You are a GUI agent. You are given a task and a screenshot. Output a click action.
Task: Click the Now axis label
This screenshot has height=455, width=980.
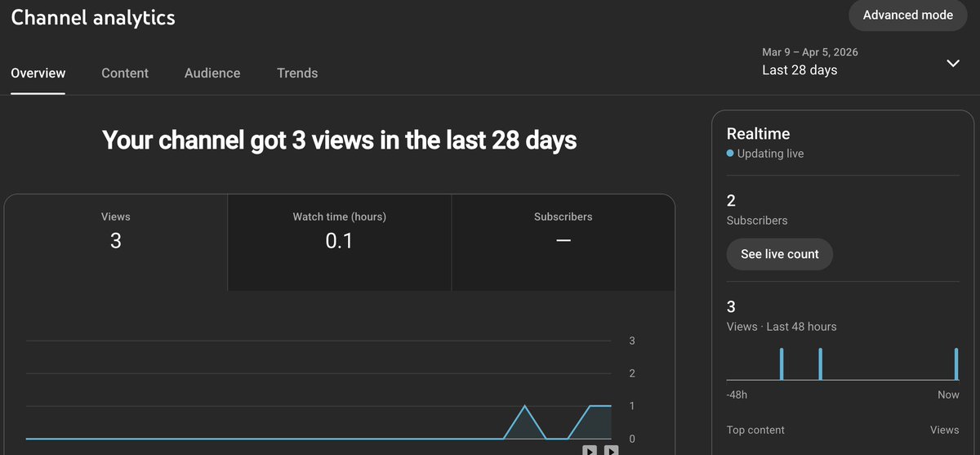coord(948,395)
